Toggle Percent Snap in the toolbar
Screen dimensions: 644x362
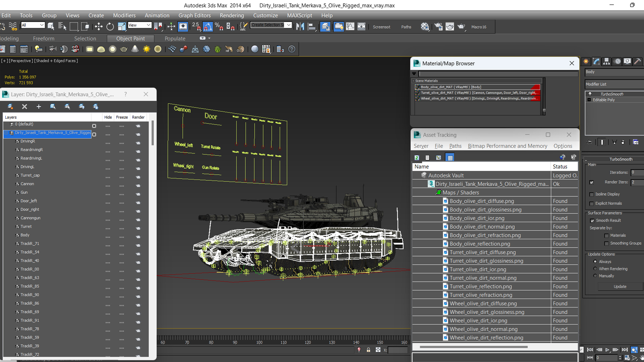[219, 26]
